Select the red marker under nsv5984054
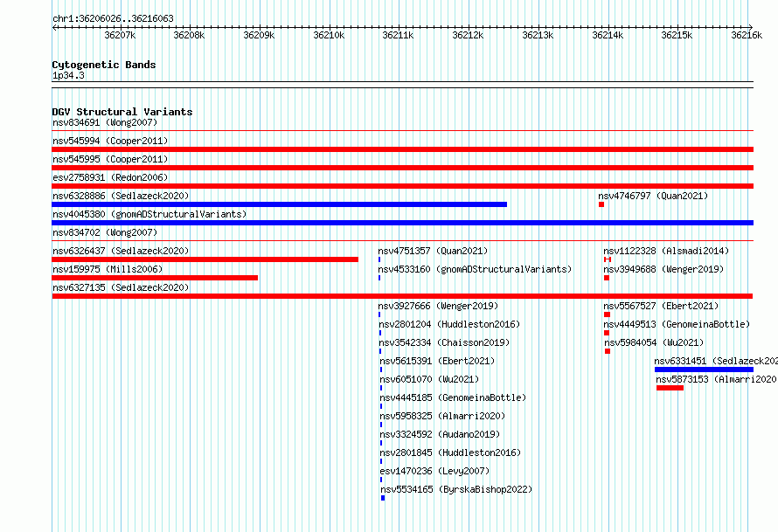Viewport: 778px width, 532px height. [608, 351]
